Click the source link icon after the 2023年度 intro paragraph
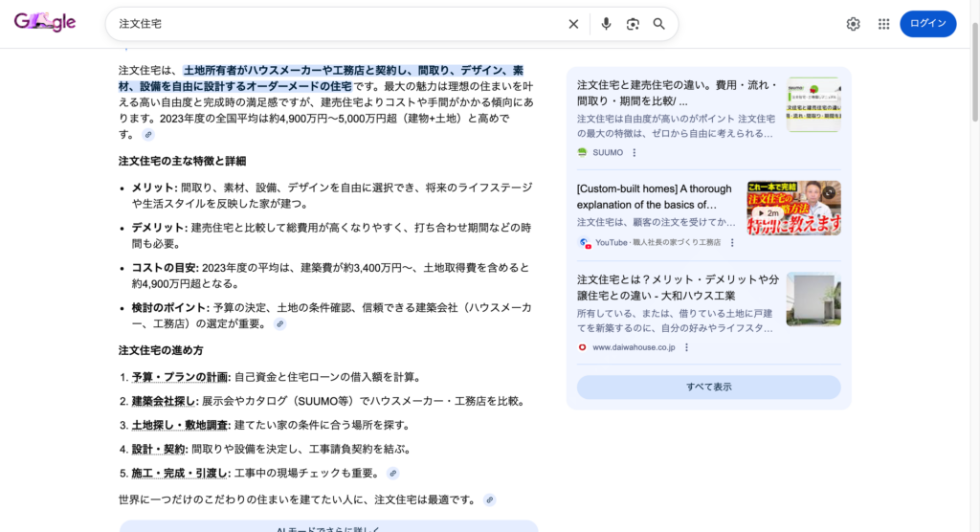Image resolution: width=980 pixels, height=532 pixels. click(148, 134)
